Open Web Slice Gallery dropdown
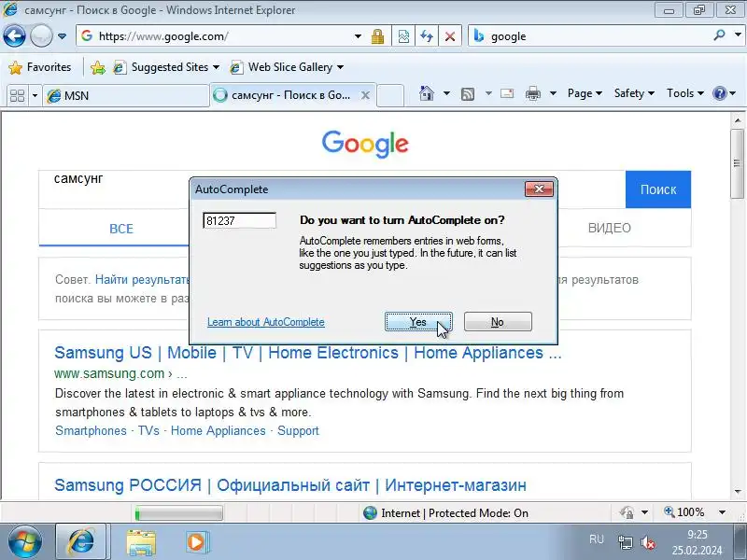The image size is (747, 560). click(x=287, y=67)
